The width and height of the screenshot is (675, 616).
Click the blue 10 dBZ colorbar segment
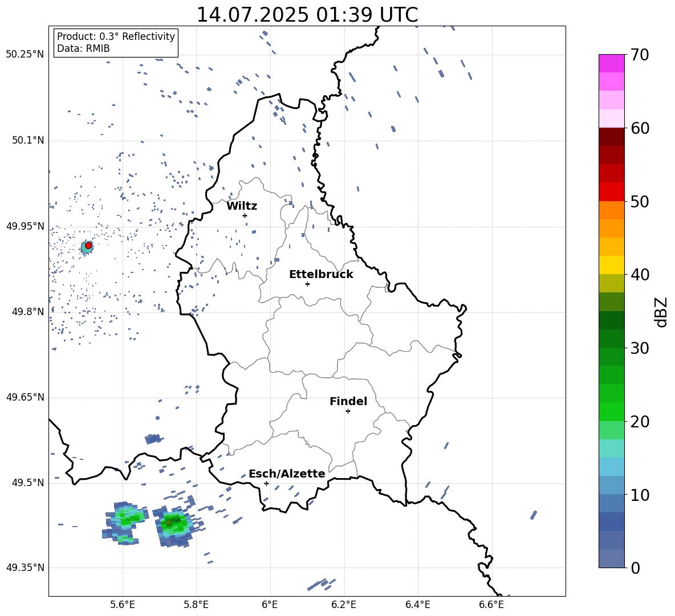611,485
